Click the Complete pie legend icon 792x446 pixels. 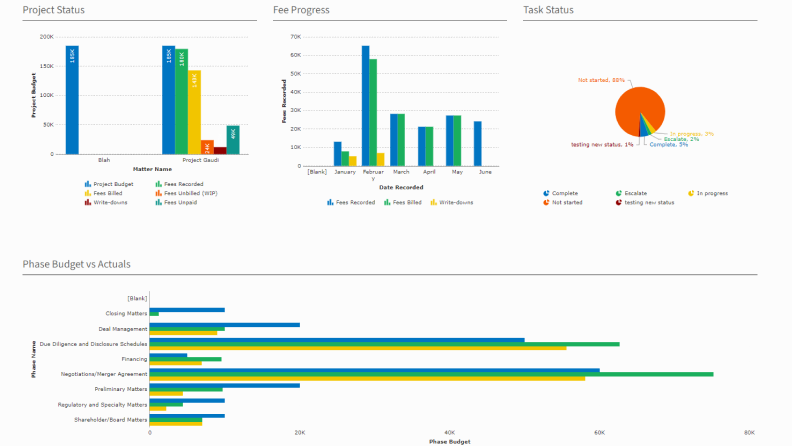point(546,193)
